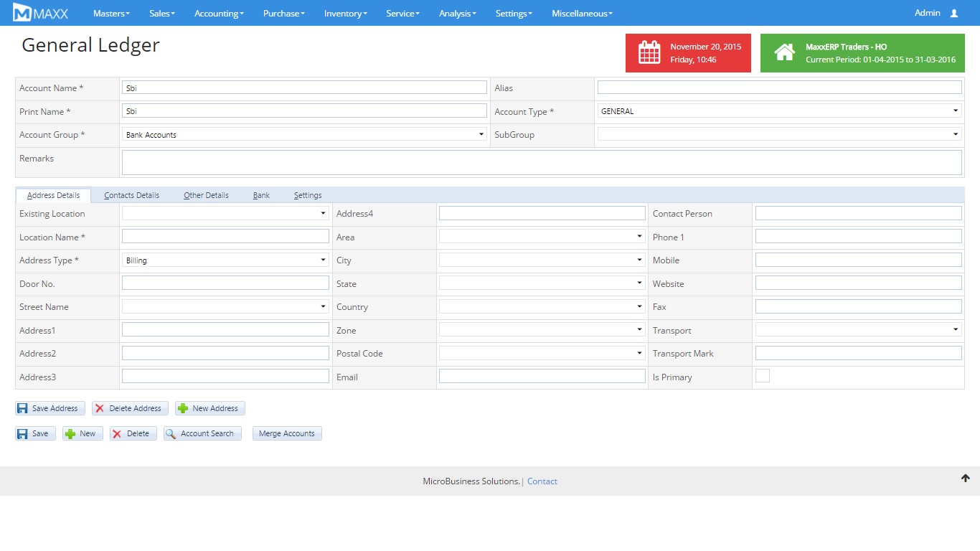Open the Inventory menu
The width and height of the screenshot is (980, 551).
point(345,13)
